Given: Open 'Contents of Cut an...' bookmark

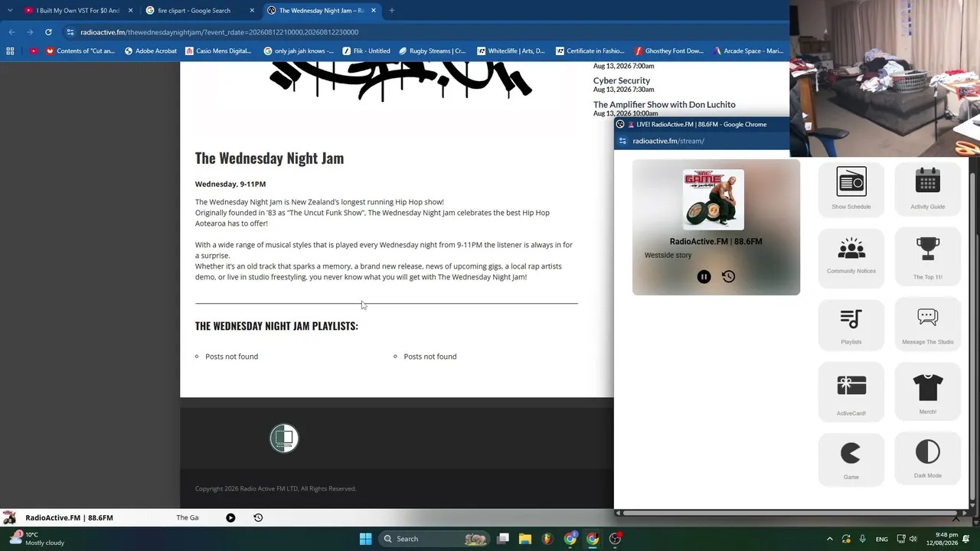Looking at the screenshot, I should tap(80, 51).
